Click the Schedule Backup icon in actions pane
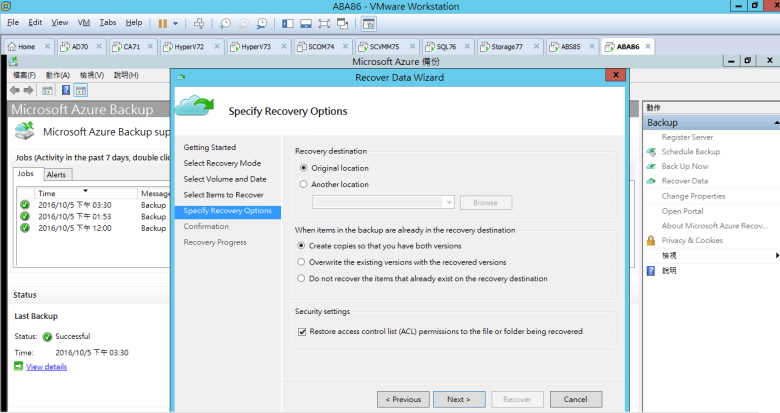780x413 pixels. click(x=652, y=152)
